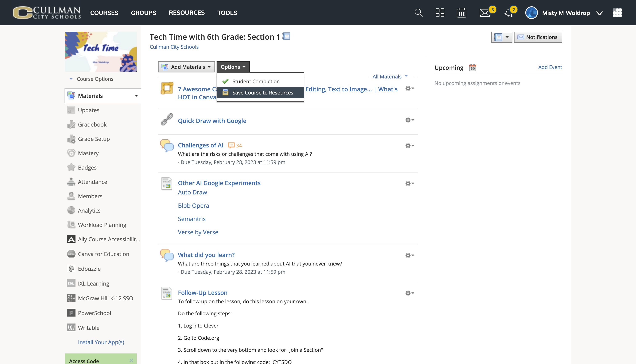Click the Gradebook sidebar icon
This screenshot has height=364, width=636.
(x=71, y=124)
